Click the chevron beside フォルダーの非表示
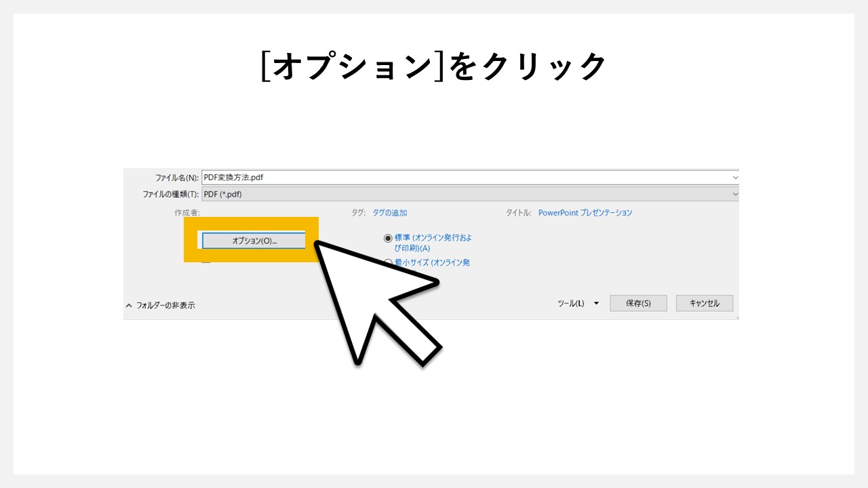 point(127,305)
